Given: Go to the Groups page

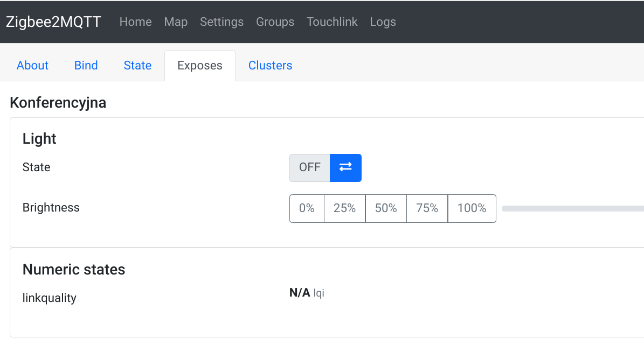Looking at the screenshot, I should [x=275, y=22].
